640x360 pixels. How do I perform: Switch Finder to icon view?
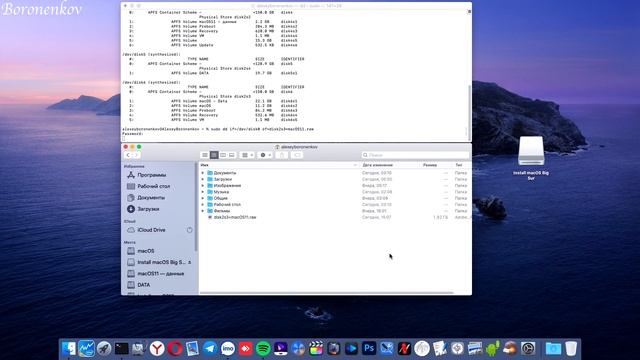click(205, 155)
